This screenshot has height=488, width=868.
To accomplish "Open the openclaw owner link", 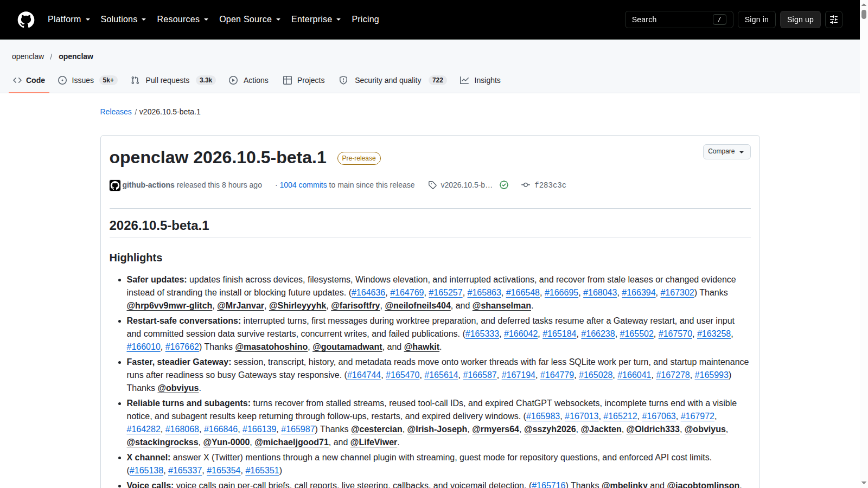I will pos(28,56).
